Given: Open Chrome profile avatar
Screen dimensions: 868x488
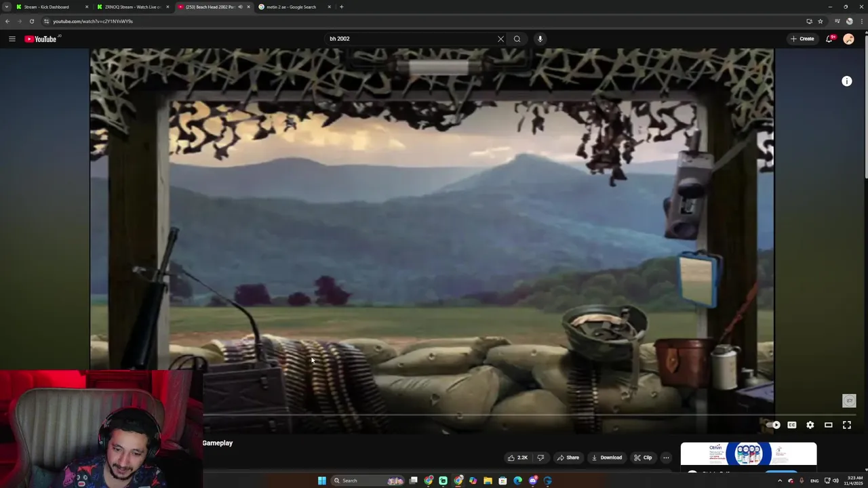Looking at the screenshot, I should tap(849, 21).
